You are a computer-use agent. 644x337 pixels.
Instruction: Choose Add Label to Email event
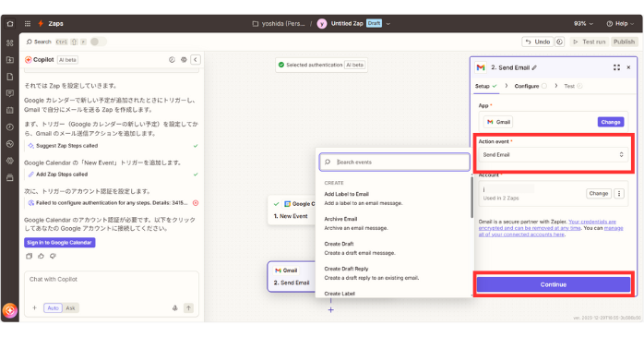(394, 199)
